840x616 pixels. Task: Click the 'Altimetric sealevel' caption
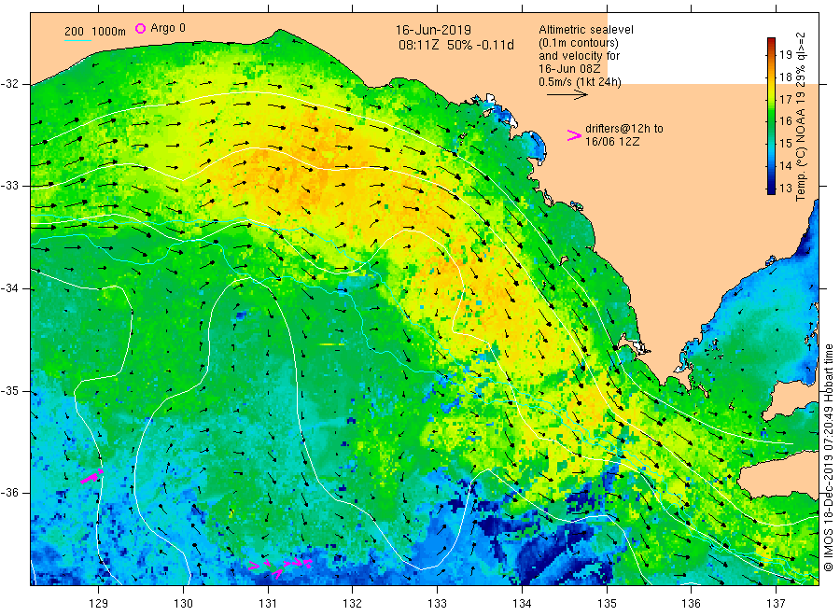585,30
